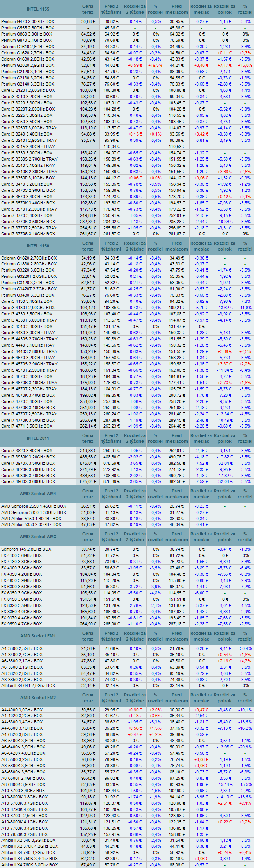Select A4-3300 2,5GHz BOX name

(22, 648)
